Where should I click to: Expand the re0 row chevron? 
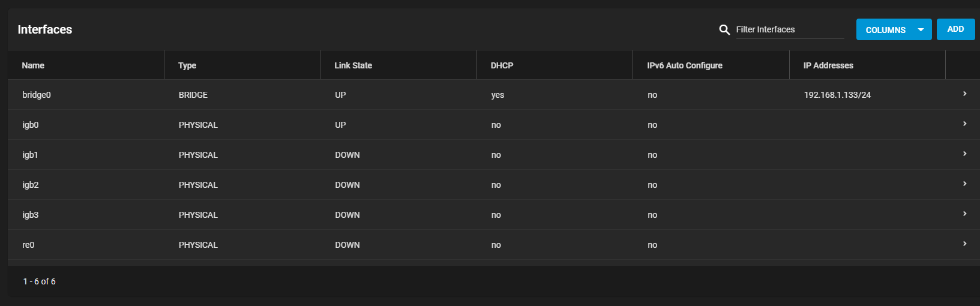[x=964, y=244]
